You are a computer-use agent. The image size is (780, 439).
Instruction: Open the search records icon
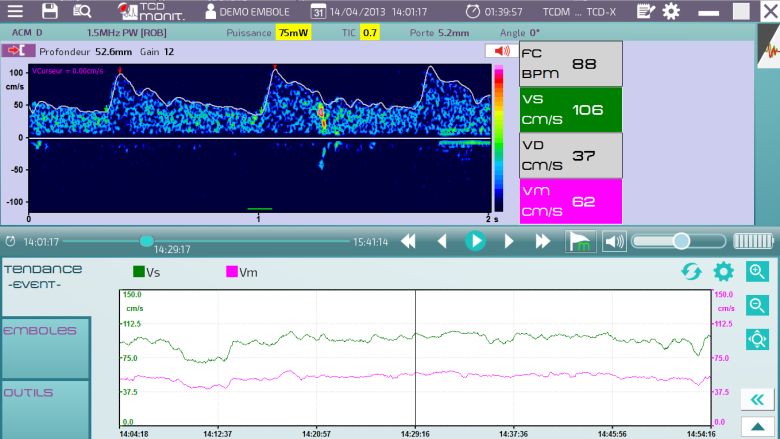82,11
